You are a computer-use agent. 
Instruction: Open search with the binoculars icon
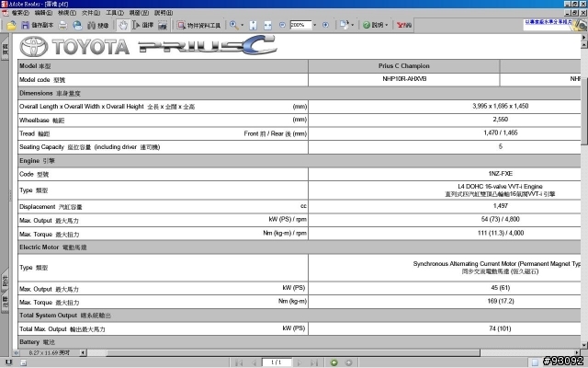98,25
